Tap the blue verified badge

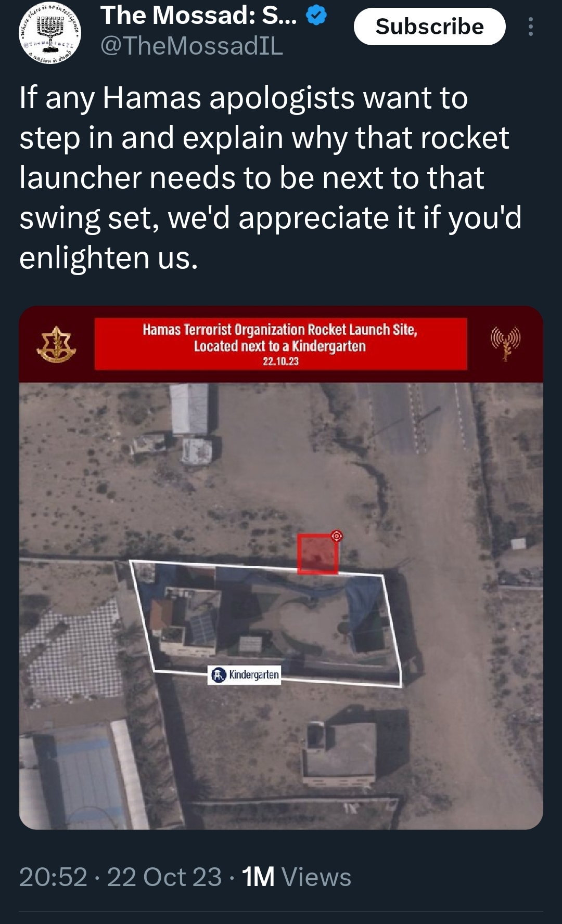click(316, 15)
